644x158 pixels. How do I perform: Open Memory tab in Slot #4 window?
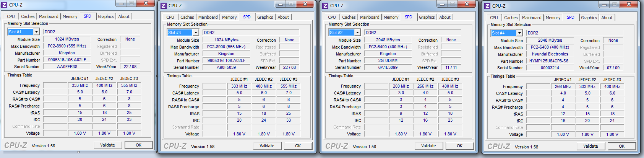(x=553, y=18)
